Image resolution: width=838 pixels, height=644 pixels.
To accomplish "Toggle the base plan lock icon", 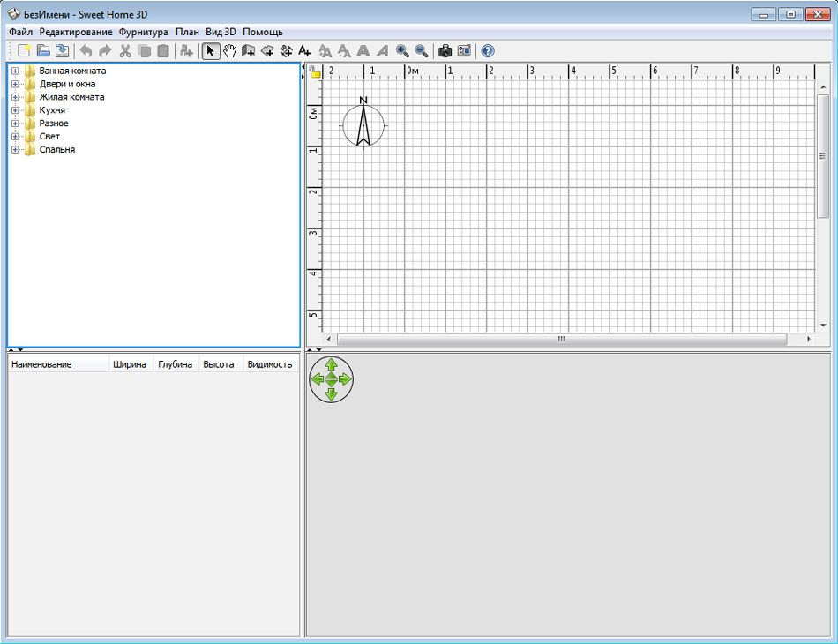I will pos(315,71).
